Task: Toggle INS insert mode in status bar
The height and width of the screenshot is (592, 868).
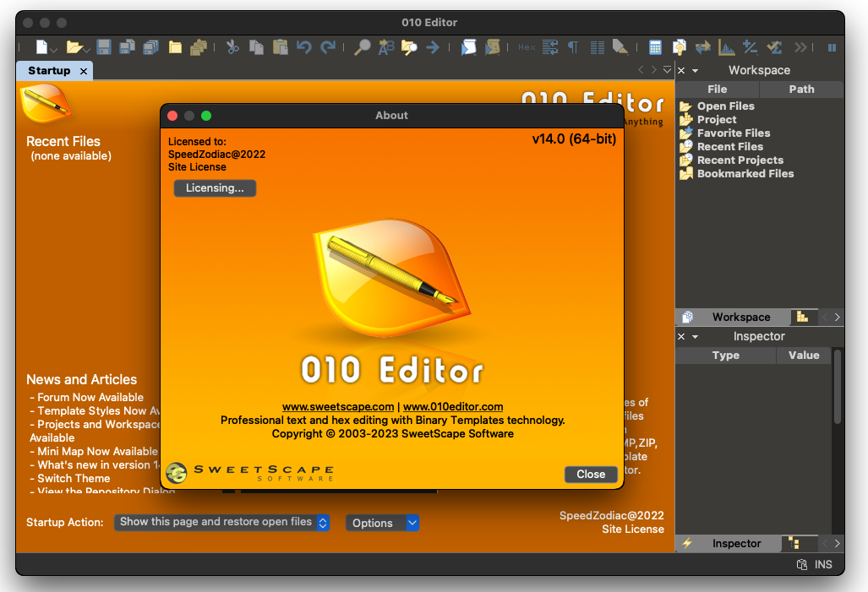Action: coord(823,564)
